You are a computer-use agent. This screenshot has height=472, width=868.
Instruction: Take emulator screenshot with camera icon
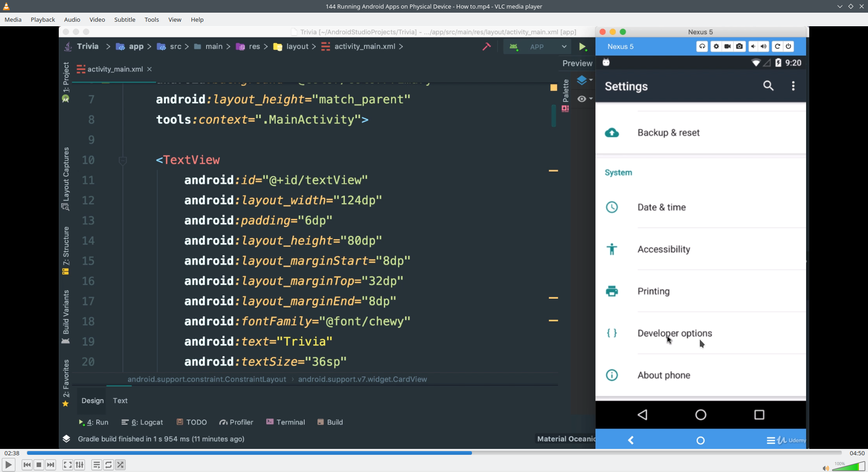click(739, 47)
